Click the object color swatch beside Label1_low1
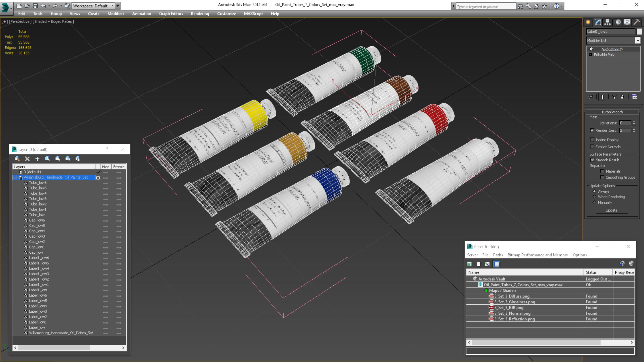 pyautogui.click(x=639, y=32)
